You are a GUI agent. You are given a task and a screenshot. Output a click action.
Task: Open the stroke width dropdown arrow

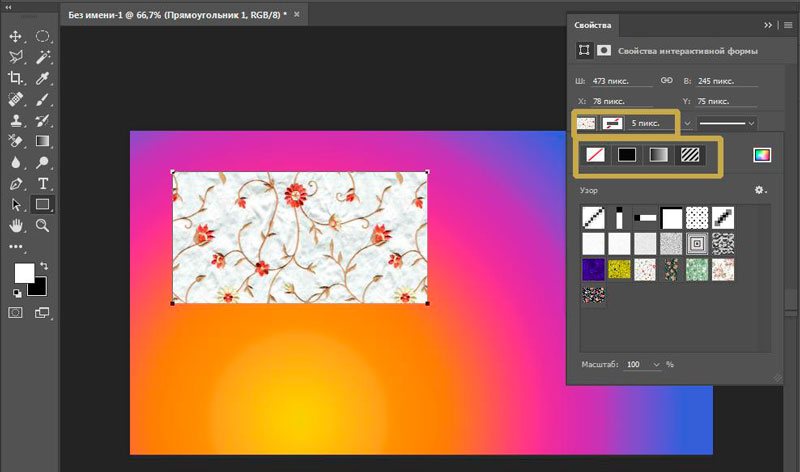[687, 123]
